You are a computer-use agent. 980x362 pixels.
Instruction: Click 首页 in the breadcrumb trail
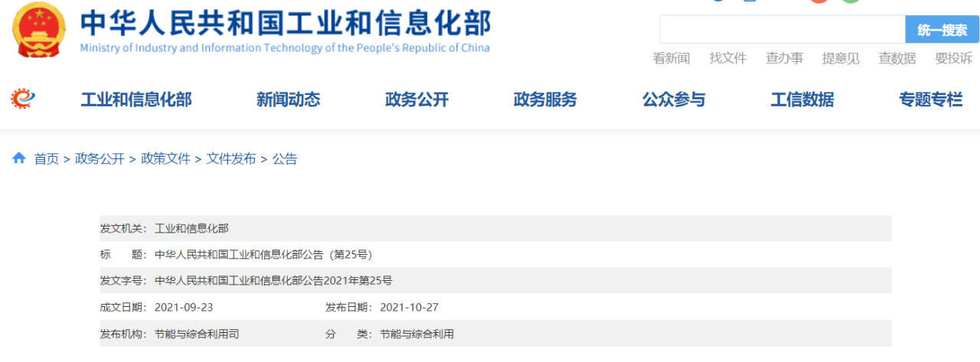(x=46, y=159)
